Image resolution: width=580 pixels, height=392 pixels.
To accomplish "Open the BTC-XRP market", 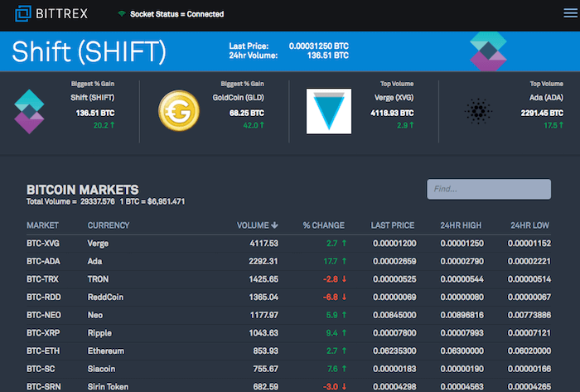I will click(43, 333).
